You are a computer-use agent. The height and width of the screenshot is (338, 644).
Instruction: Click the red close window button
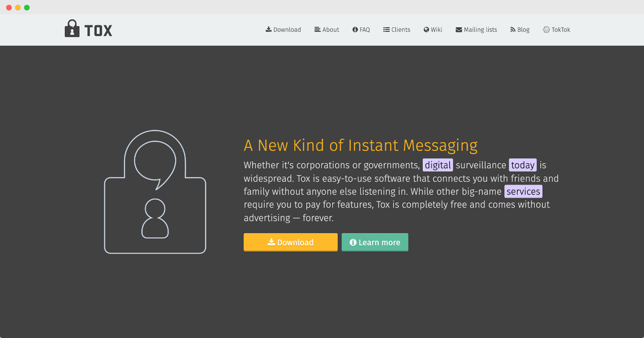[9, 8]
